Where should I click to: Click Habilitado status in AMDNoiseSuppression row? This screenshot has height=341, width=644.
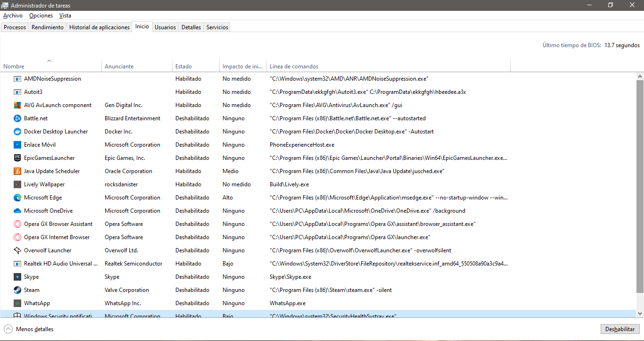click(188, 79)
